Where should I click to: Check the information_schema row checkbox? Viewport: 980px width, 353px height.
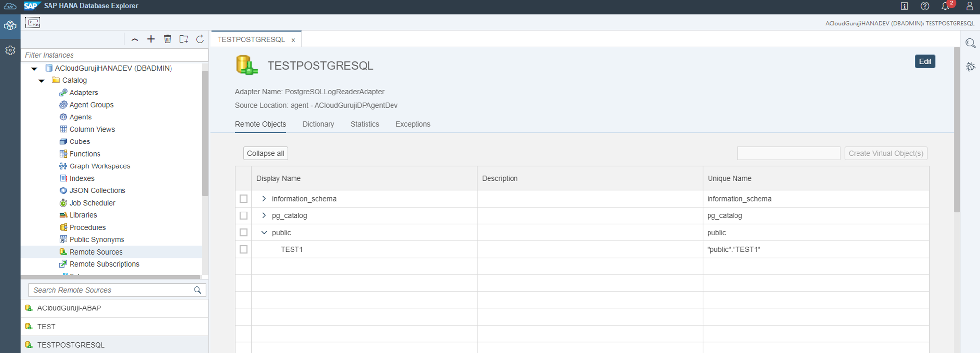(244, 199)
